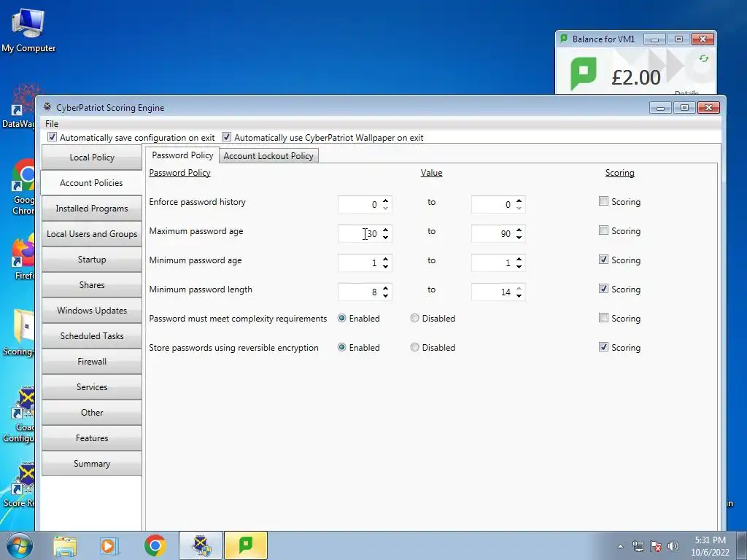
Task: Decrease Minimum password age lower value
Action: [385, 266]
